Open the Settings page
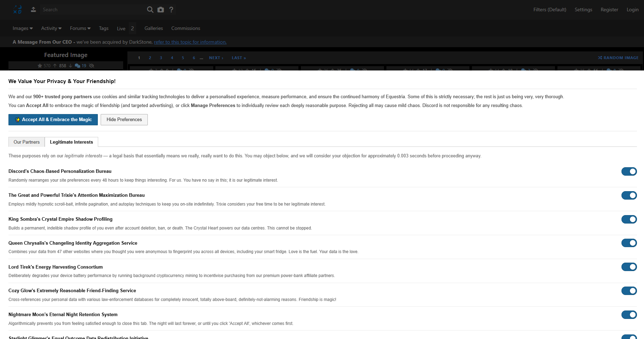The image size is (644, 339). point(583,10)
